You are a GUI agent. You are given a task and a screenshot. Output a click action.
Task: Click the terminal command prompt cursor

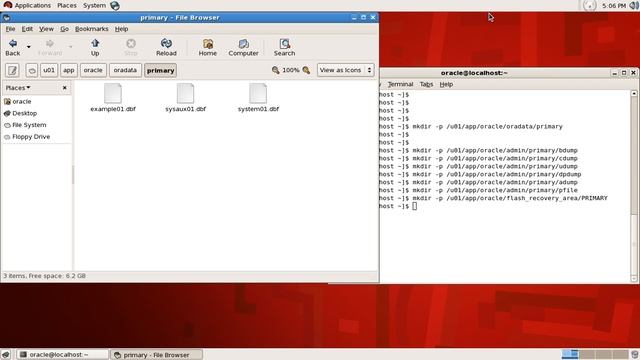click(x=415, y=206)
